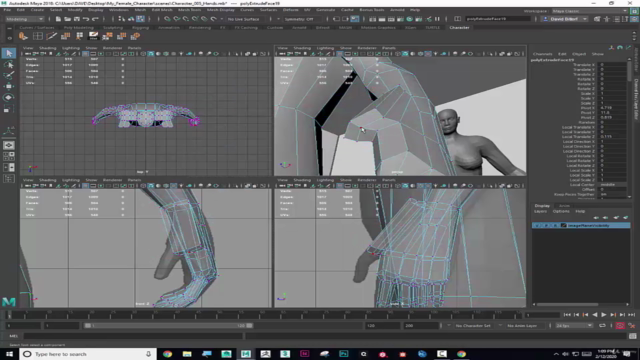Screen dimensions: 640x360
Task: Click the IPR render green icon
Action: coord(410,19)
